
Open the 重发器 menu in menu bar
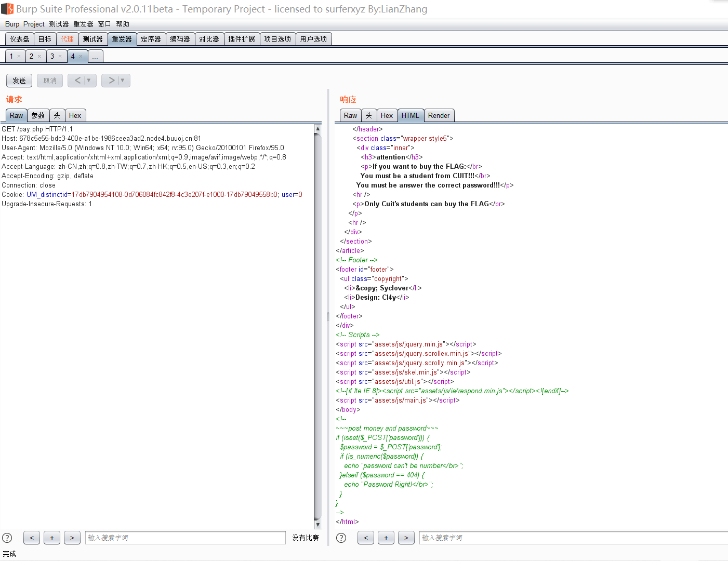[x=83, y=24]
